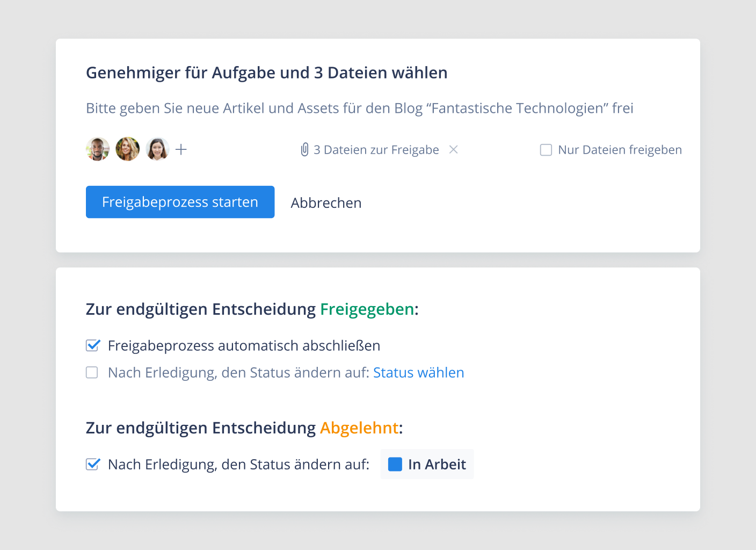756x550 pixels.
Task: Click the 'Genehmiger für Aufgabe' heading
Action: click(x=266, y=73)
